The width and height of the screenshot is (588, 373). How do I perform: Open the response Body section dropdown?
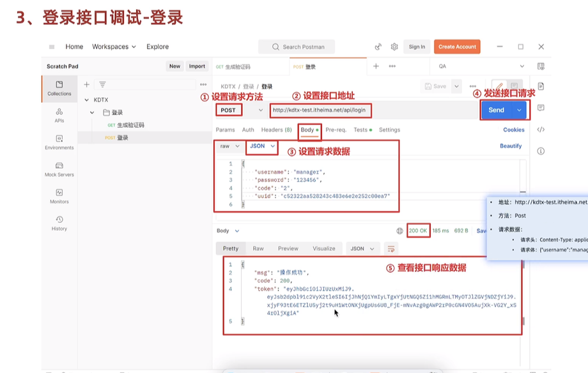click(228, 231)
